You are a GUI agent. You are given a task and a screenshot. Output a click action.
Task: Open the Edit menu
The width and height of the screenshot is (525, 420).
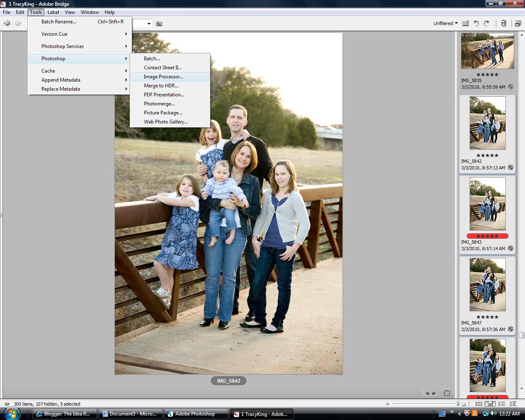tap(20, 12)
